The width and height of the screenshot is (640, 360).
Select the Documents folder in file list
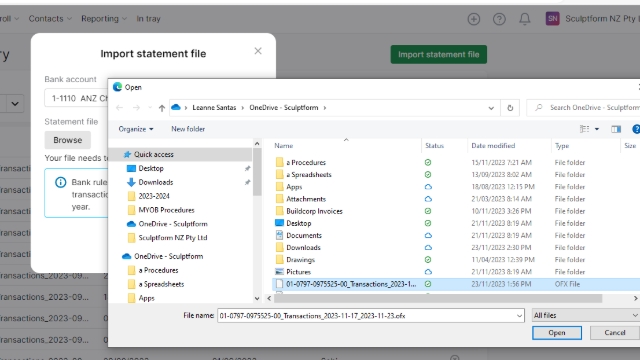point(304,236)
